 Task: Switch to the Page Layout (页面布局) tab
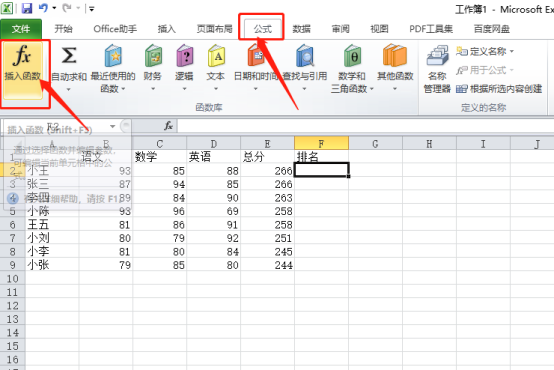[214, 29]
